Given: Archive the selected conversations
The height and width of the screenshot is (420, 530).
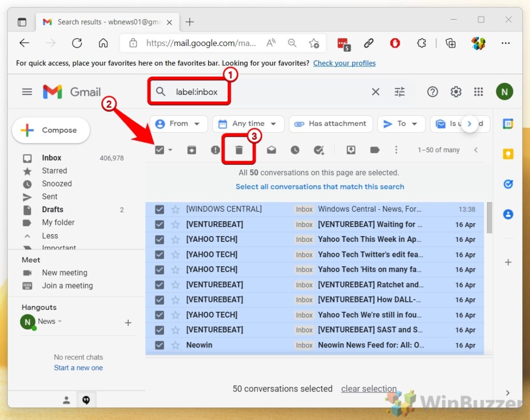Looking at the screenshot, I should 192,150.
